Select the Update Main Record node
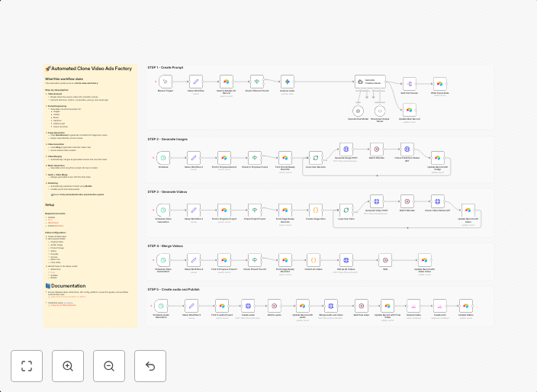This screenshot has height=392, width=537. click(410, 110)
